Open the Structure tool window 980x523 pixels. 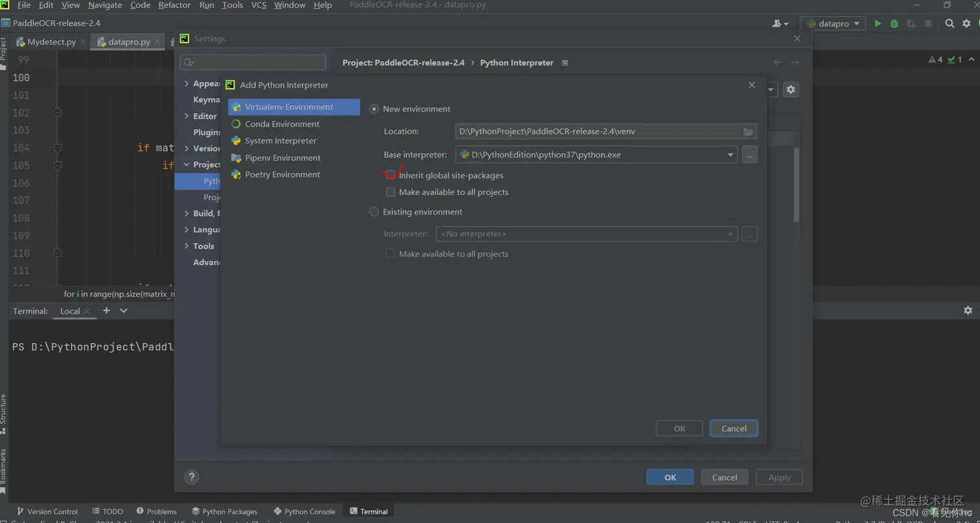(x=3, y=413)
